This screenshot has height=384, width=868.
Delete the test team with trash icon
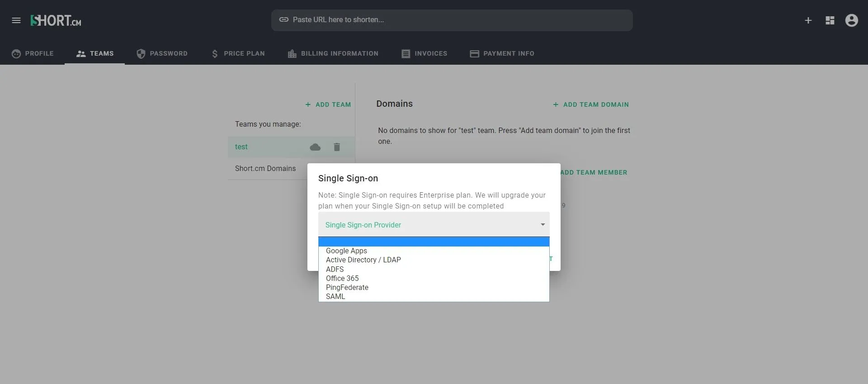coord(337,147)
